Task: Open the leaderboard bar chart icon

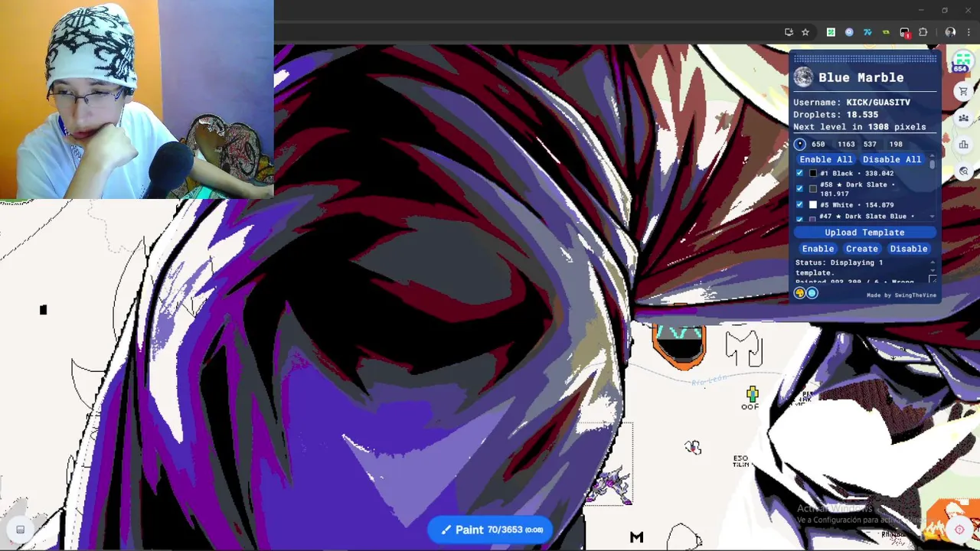Action: pos(963,145)
